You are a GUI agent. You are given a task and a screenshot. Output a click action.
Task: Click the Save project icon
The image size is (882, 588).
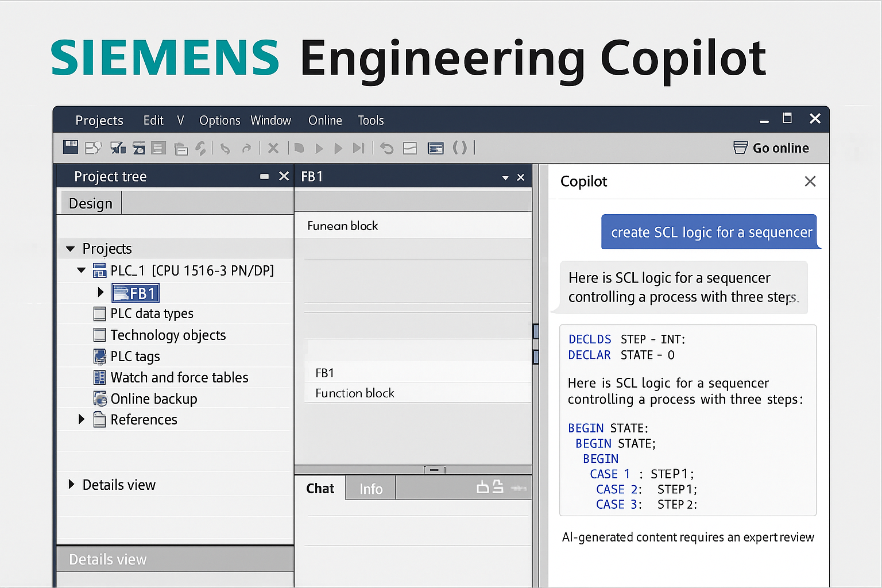pyautogui.click(x=70, y=148)
